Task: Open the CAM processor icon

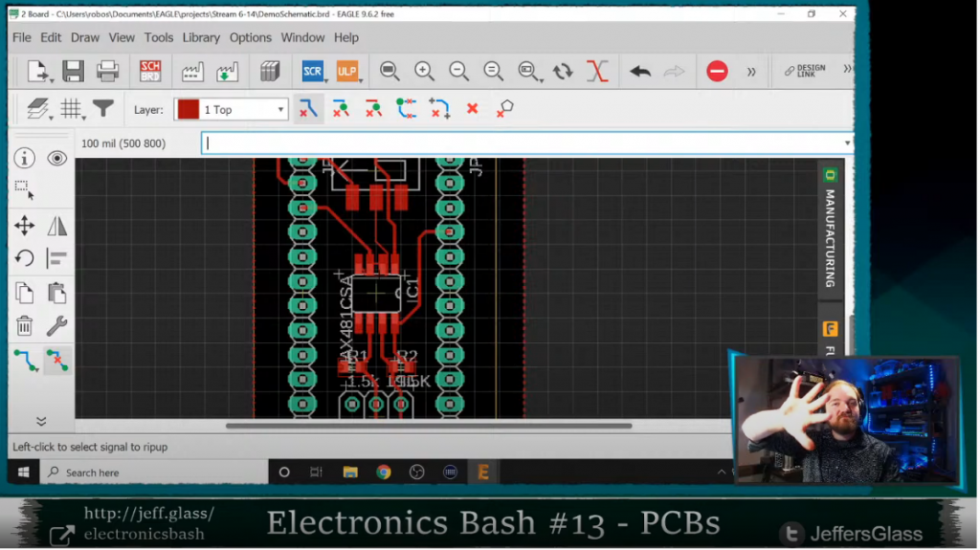Action: (192, 71)
